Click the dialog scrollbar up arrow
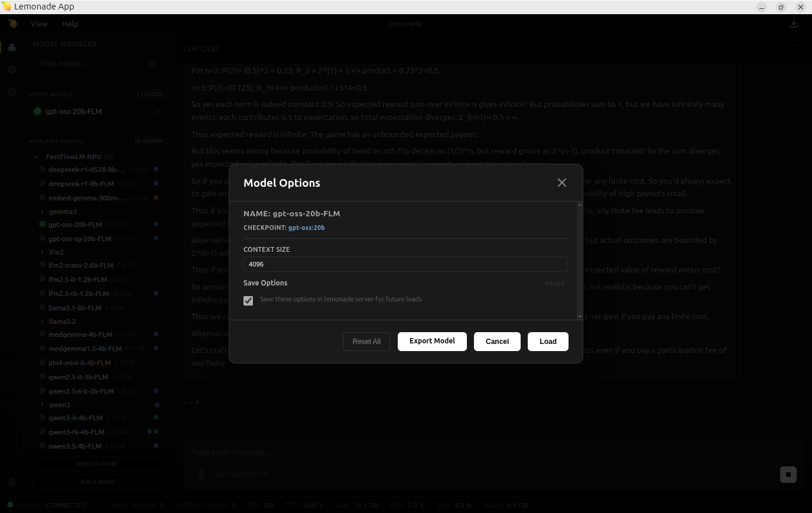Screen dimensions: 812x513 pos(579,205)
